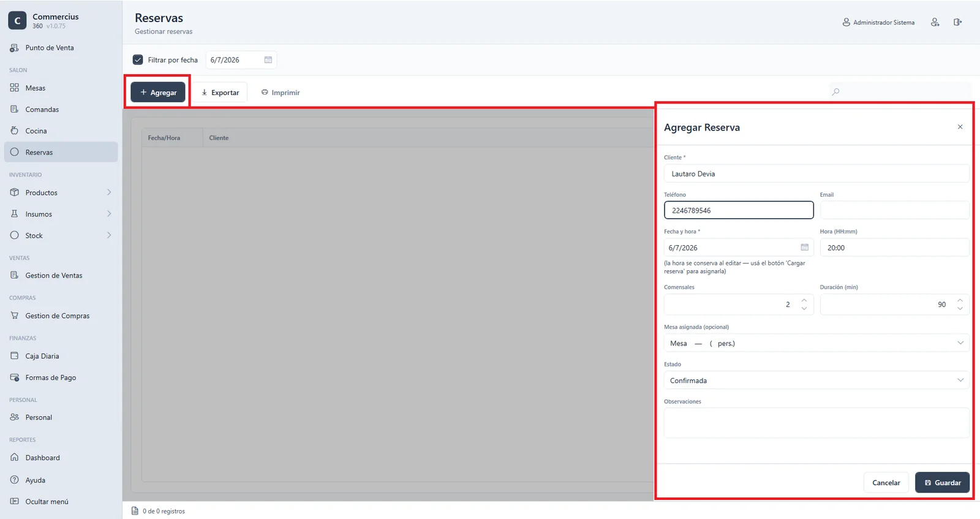980x519 pixels.
Task: Click the Administrador Sistema label
Action: tap(884, 23)
